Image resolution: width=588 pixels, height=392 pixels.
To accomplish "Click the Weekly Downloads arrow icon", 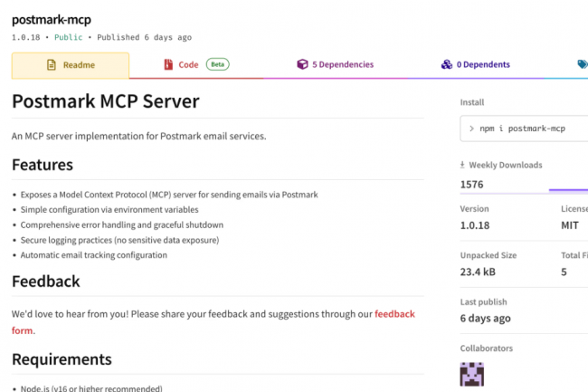I will pos(463,166).
